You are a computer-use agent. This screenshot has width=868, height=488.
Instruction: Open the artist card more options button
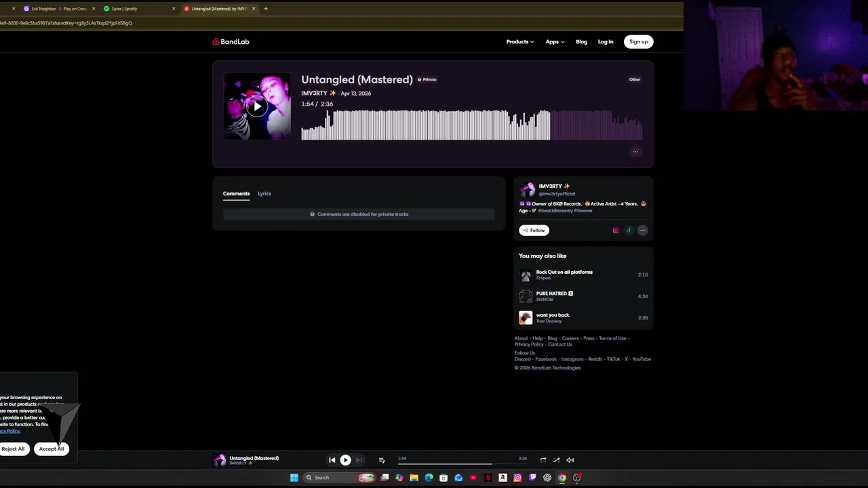coord(642,230)
